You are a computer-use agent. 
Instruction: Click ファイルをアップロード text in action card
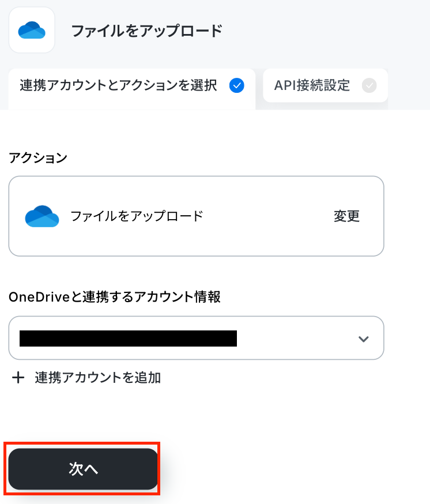[x=137, y=216]
